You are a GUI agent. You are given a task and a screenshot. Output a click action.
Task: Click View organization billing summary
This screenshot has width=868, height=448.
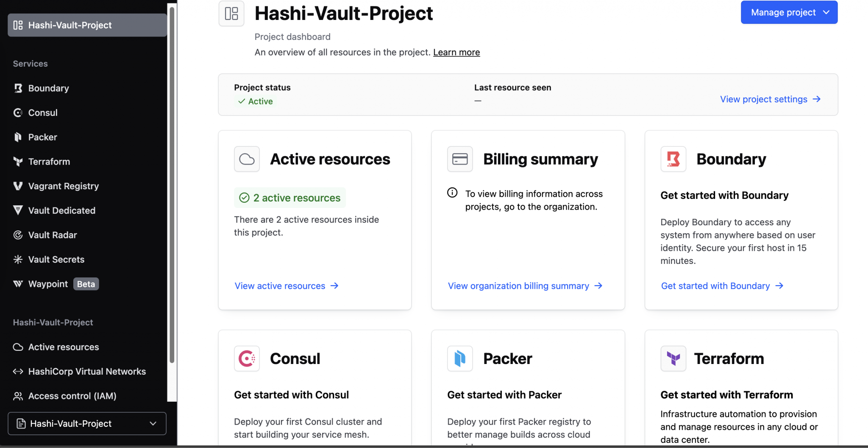pyautogui.click(x=518, y=286)
